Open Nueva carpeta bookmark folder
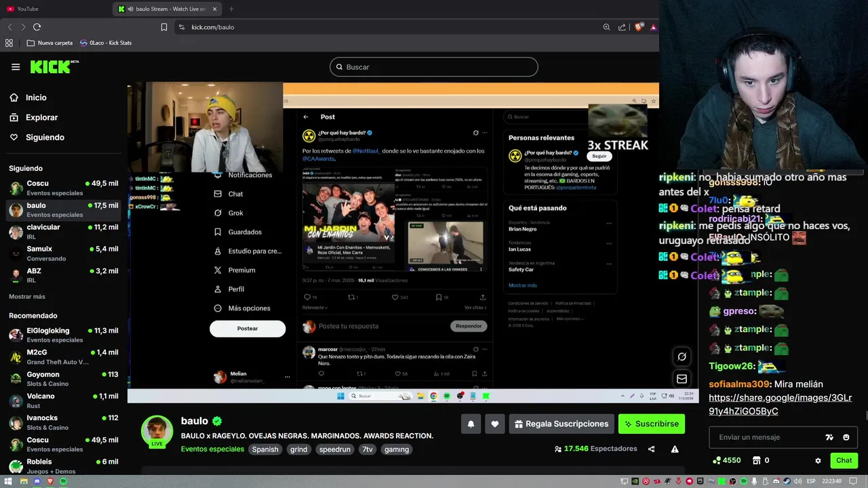The image size is (868, 488). [x=50, y=43]
